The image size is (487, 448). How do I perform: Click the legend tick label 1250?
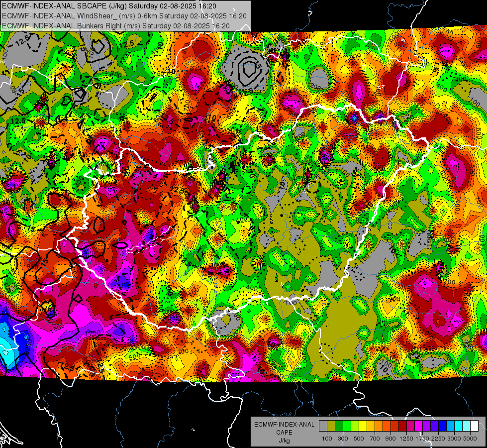[406, 439]
